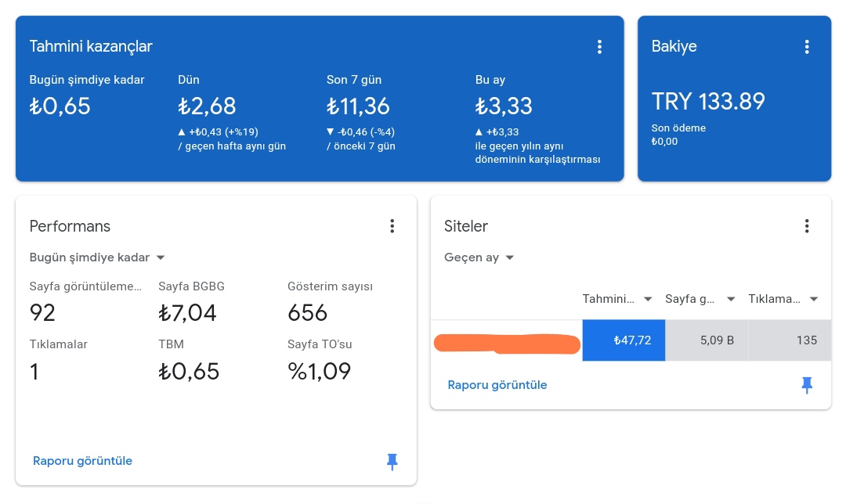Viewport: 846px width, 504px height.
Task: Click the 135 clicks cell
Action: pyautogui.click(x=790, y=340)
